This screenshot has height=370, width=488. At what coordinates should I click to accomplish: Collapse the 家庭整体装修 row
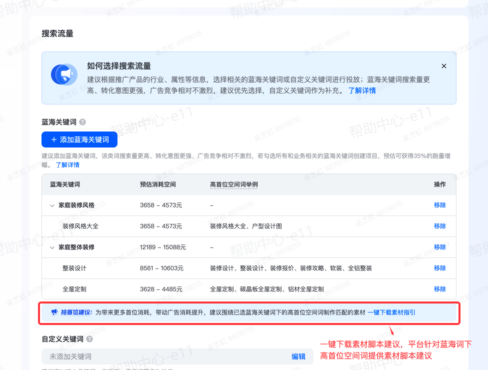click(x=52, y=247)
